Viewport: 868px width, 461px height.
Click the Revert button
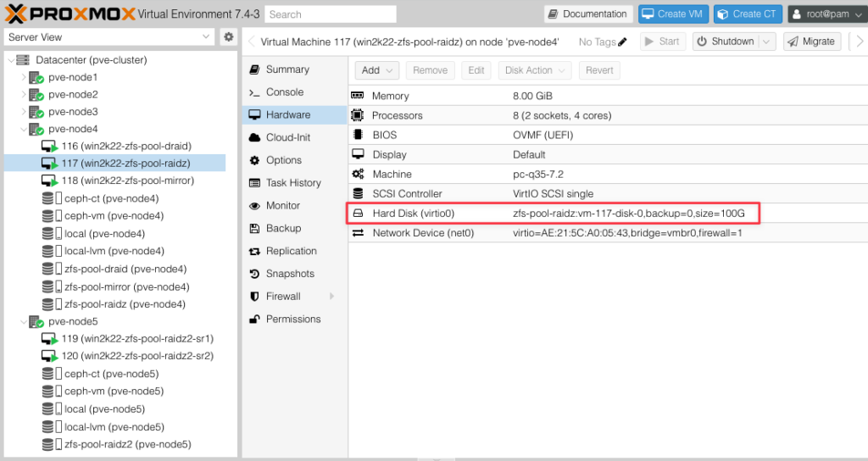point(599,70)
